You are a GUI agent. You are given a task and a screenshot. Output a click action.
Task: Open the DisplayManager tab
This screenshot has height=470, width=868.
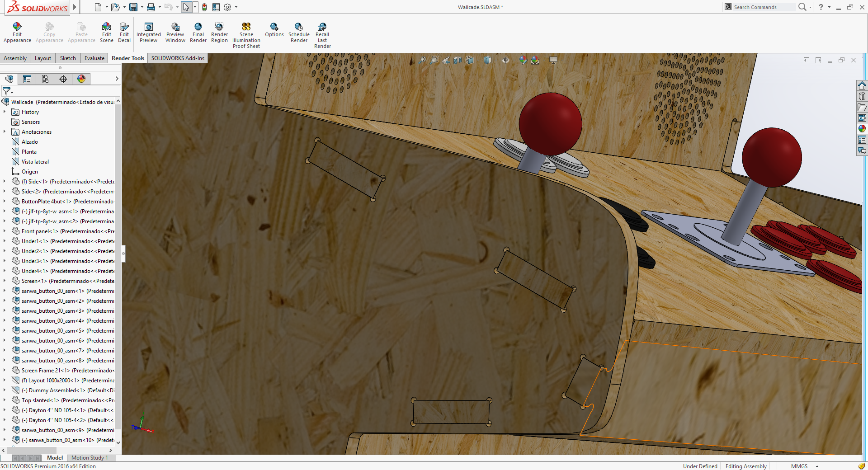point(81,79)
